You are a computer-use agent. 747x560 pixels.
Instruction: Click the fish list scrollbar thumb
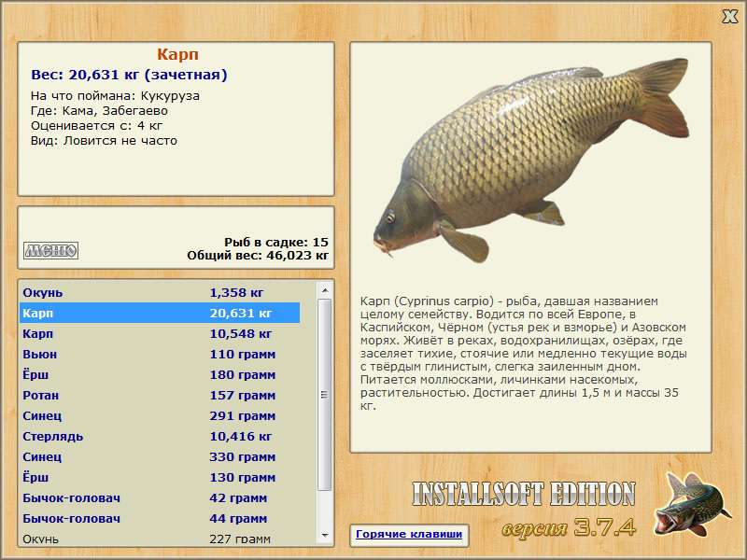click(x=325, y=392)
